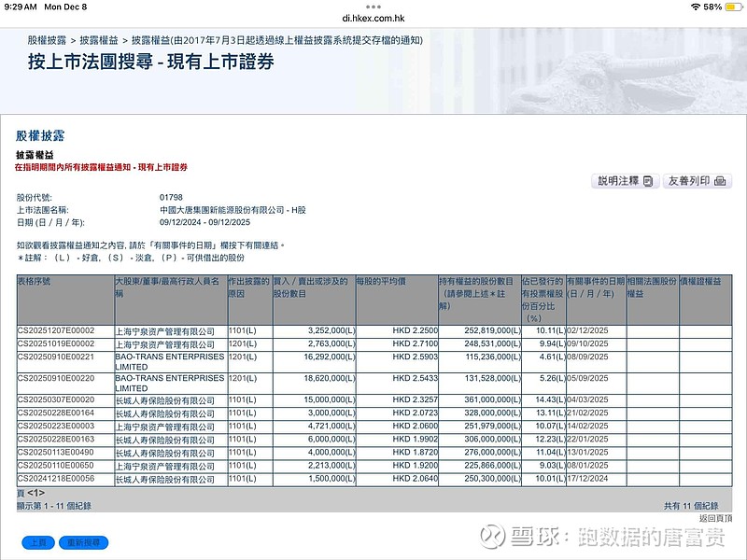Click shares held value 252,819,000(L)
This screenshot has width=747, height=560.
(493, 330)
